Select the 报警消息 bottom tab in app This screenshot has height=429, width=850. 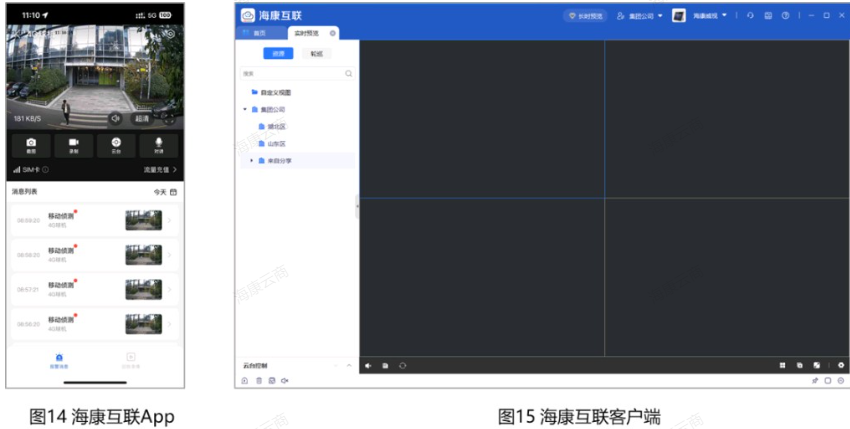(59, 361)
